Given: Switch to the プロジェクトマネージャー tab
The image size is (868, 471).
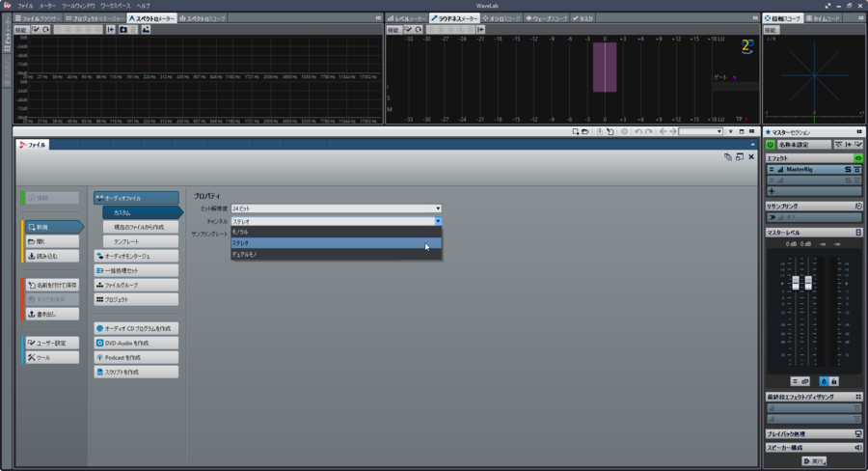Looking at the screenshot, I should (x=95, y=18).
